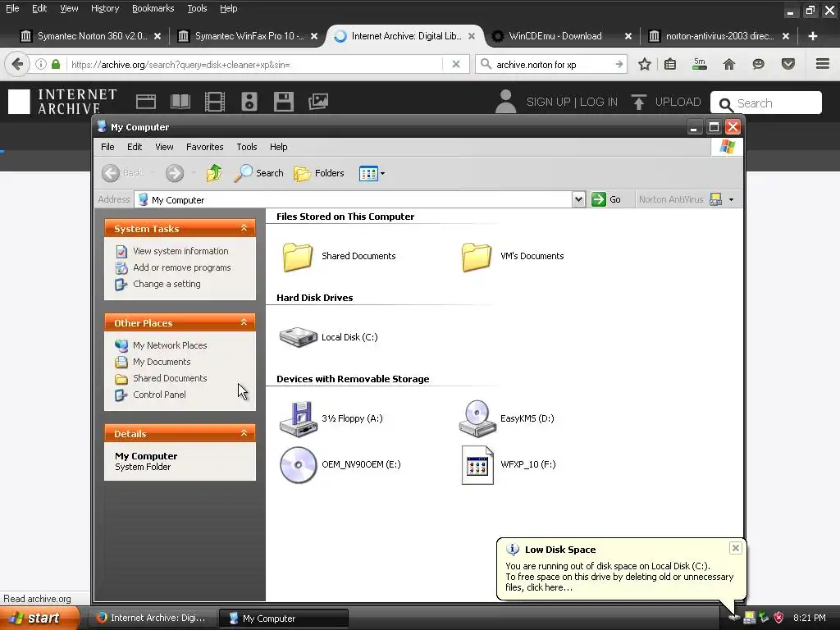The width and height of the screenshot is (840, 630).
Task: Open Internet Archive video film icon
Action: click(x=215, y=102)
